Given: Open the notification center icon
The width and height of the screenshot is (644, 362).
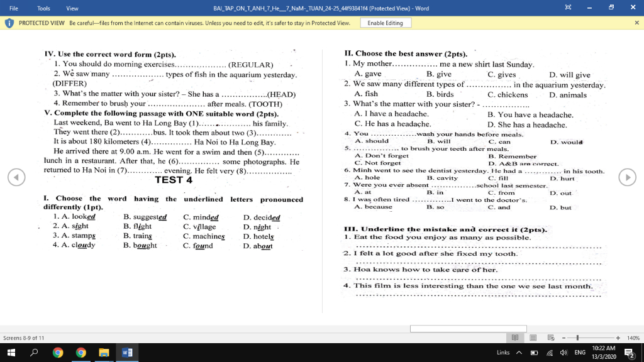Looking at the screenshot, I should (629, 353).
